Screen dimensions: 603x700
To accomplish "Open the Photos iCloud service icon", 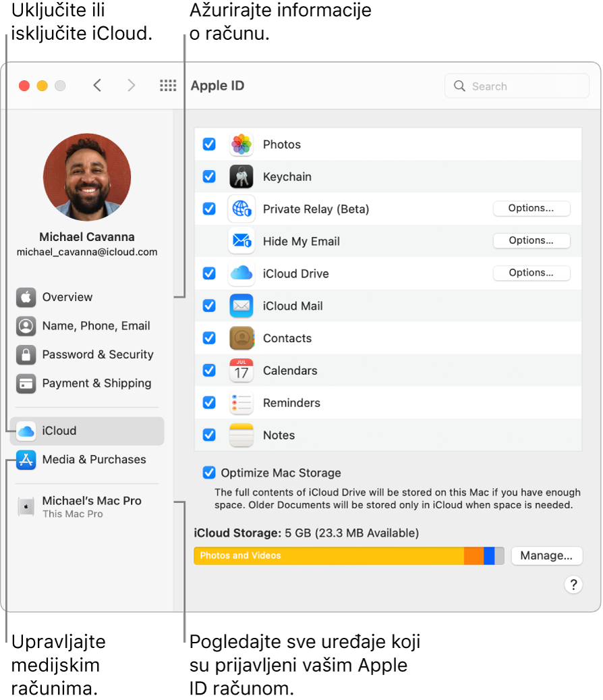I will coord(241,144).
